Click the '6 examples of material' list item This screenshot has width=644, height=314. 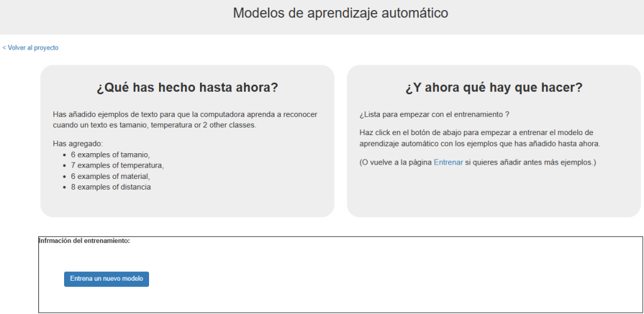point(110,176)
